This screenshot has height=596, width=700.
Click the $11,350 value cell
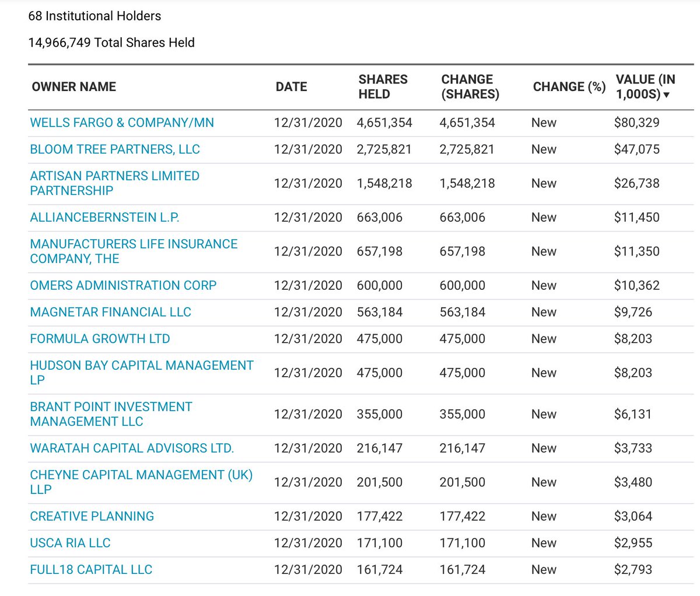[x=637, y=251]
